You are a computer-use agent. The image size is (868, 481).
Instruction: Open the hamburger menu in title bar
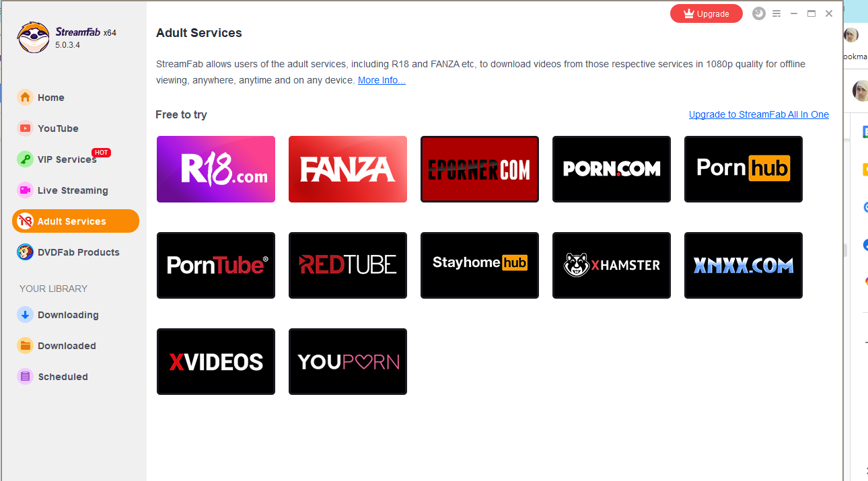click(x=776, y=13)
